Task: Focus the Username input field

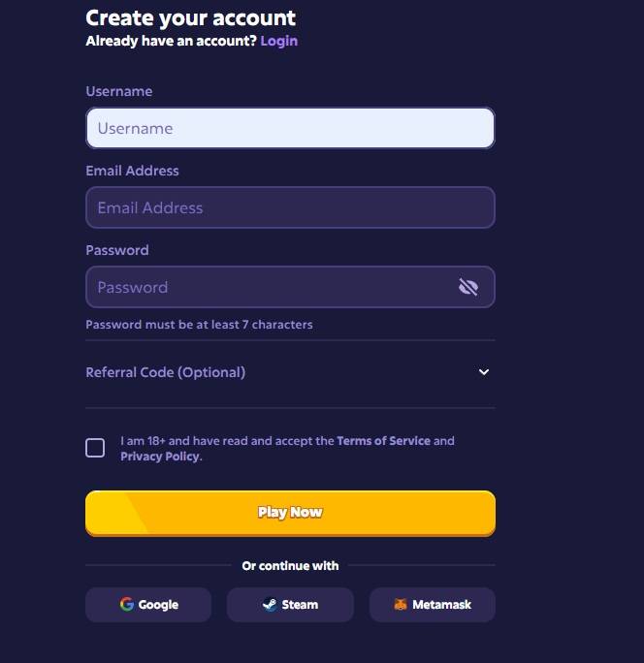Action: 290,128
